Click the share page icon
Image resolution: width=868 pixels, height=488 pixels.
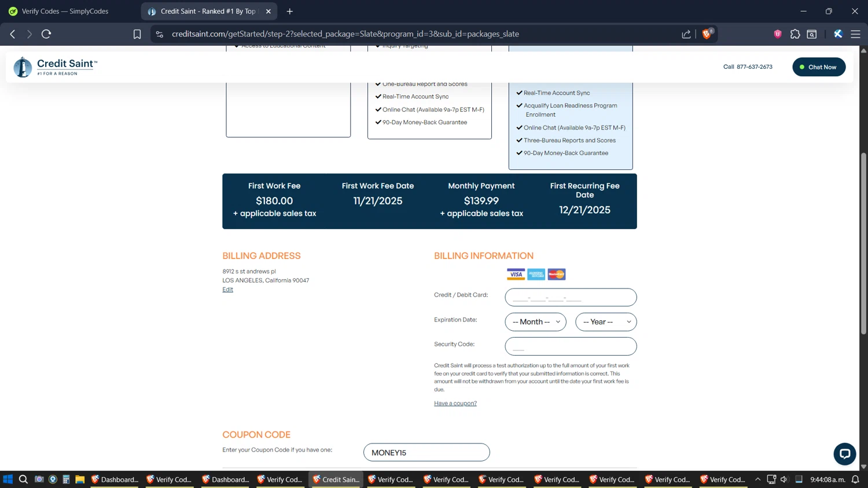click(686, 34)
